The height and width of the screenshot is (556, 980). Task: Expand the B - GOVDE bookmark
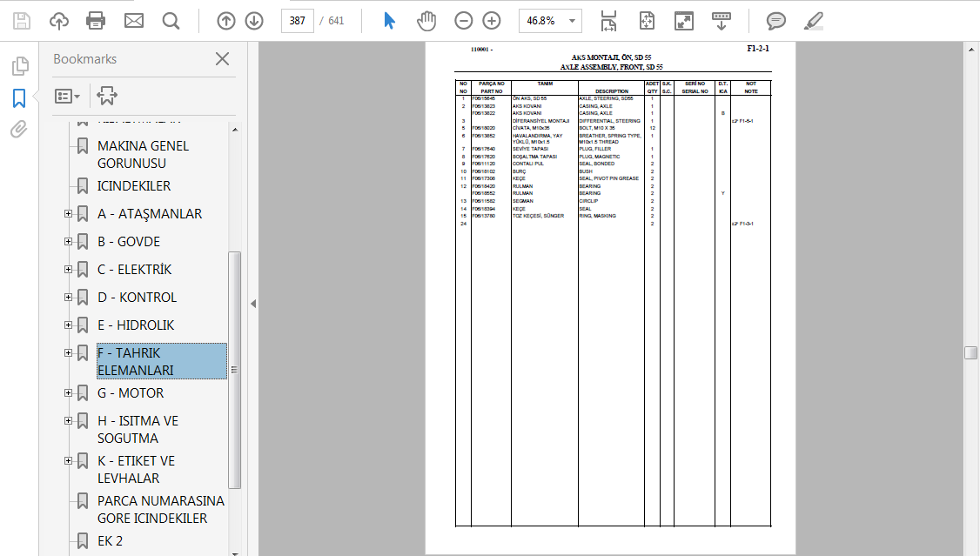68,241
